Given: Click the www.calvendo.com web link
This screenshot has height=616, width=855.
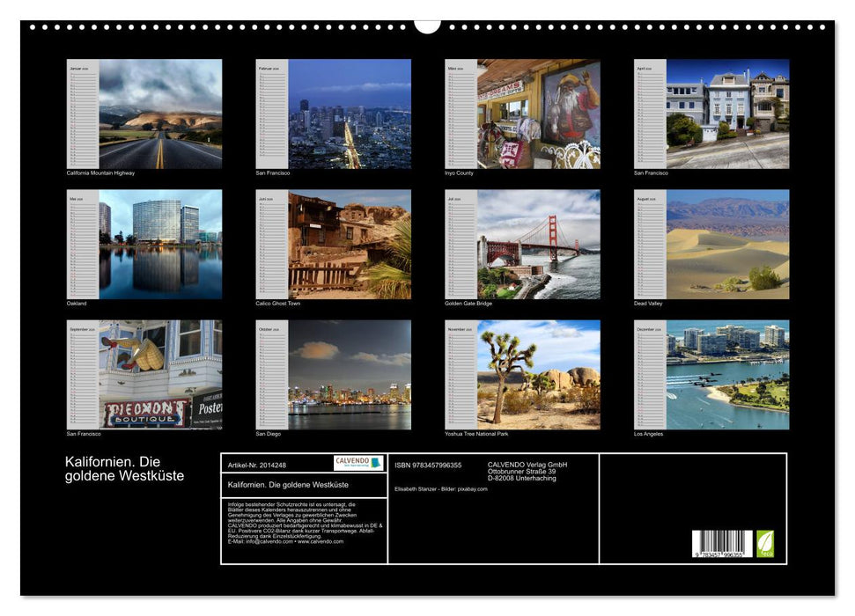Looking at the screenshot, I should (320, 543).
